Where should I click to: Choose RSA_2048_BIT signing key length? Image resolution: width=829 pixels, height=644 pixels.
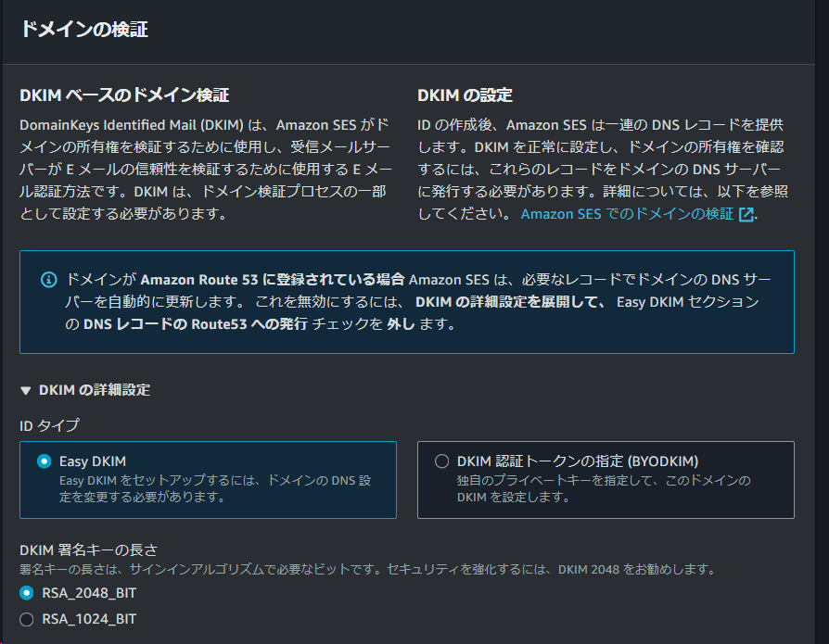27,593
